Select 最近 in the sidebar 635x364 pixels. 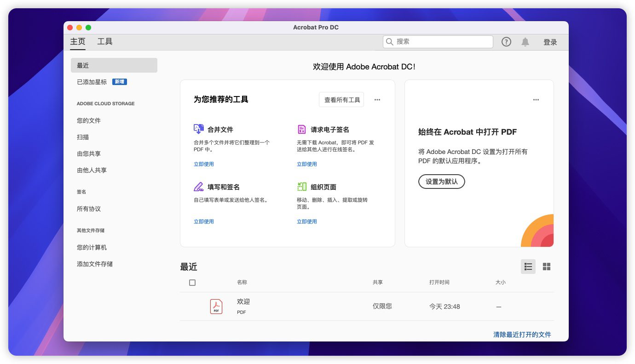[114, 65]
